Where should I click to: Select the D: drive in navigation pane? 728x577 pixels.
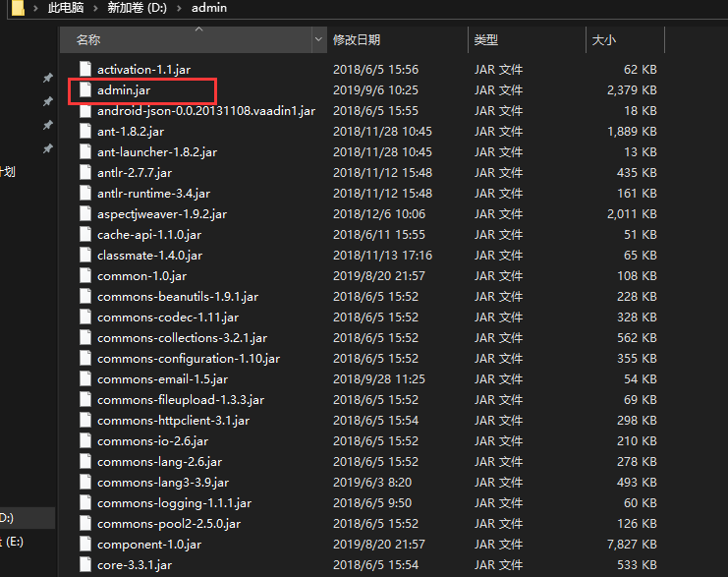27,518
